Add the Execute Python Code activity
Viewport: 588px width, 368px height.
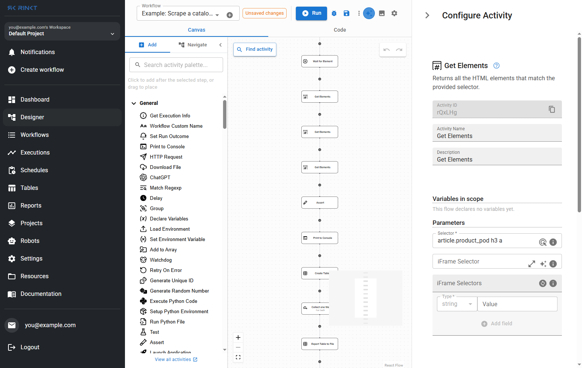[x=173, y=301]
